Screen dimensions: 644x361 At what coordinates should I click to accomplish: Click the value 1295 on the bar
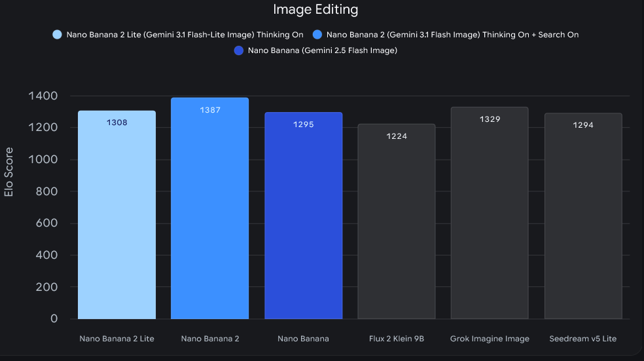click(x=304, y=124)
